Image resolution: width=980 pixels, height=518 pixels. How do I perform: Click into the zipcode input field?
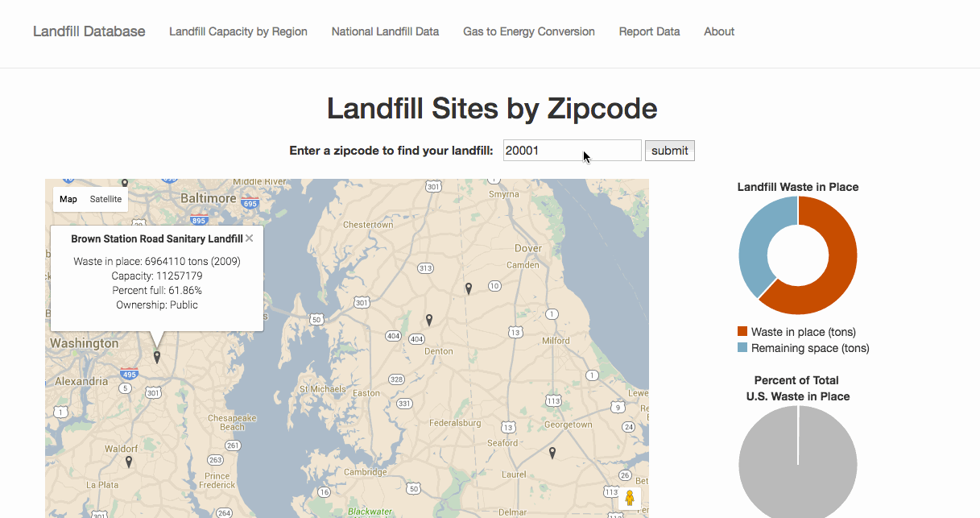coord(572,151)
